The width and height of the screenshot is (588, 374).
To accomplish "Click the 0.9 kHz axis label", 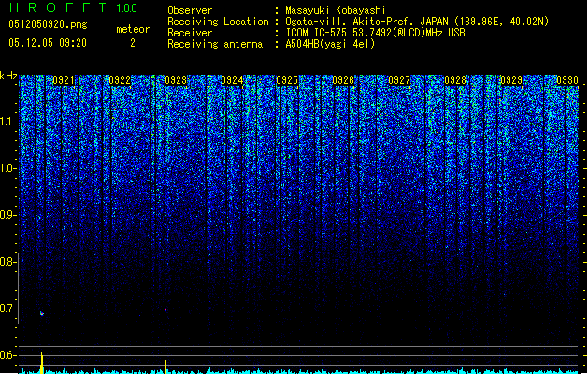I will pyautogui.click(x=7, y=215).
